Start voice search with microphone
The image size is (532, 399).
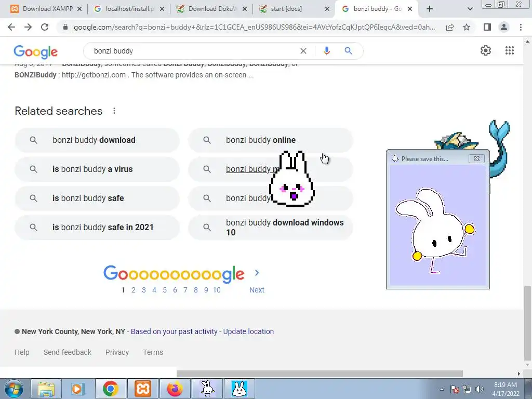[x=327, y=51]
